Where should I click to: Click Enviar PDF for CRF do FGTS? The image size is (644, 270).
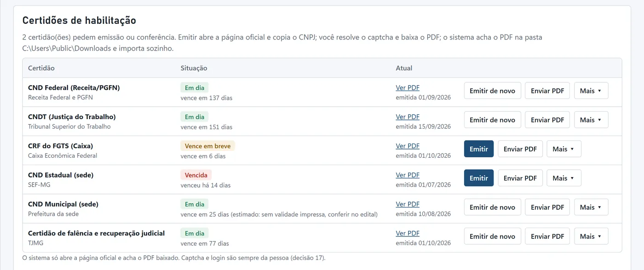520,149
